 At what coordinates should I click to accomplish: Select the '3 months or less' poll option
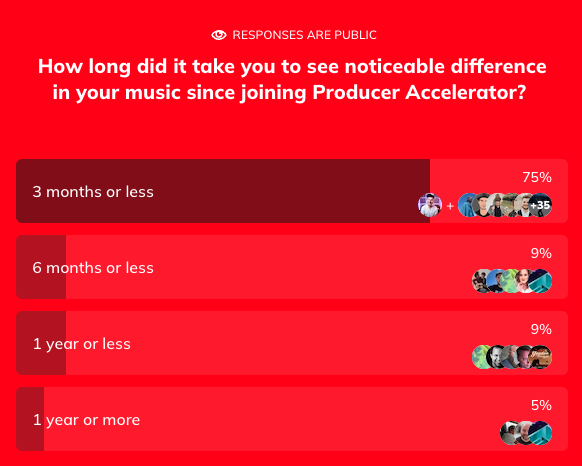pyautogui.click(x=292, y=191)
